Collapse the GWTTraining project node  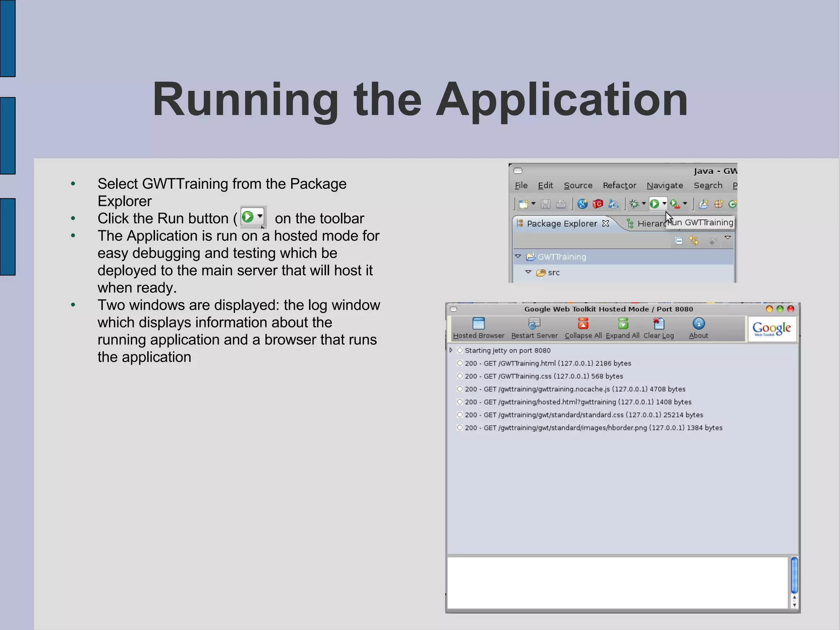[x=517, y=256]
